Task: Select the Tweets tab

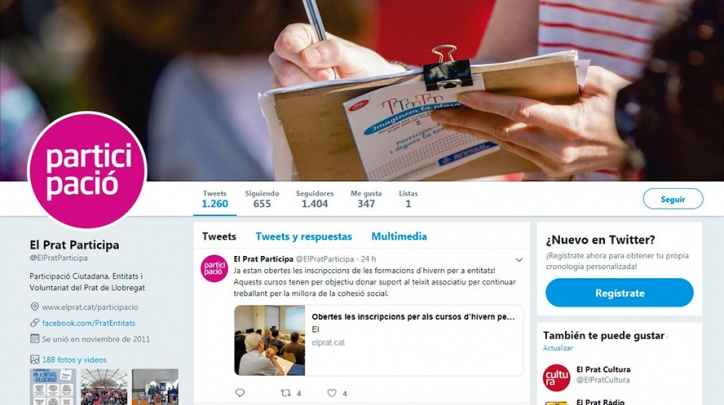Action: (219, 236)
